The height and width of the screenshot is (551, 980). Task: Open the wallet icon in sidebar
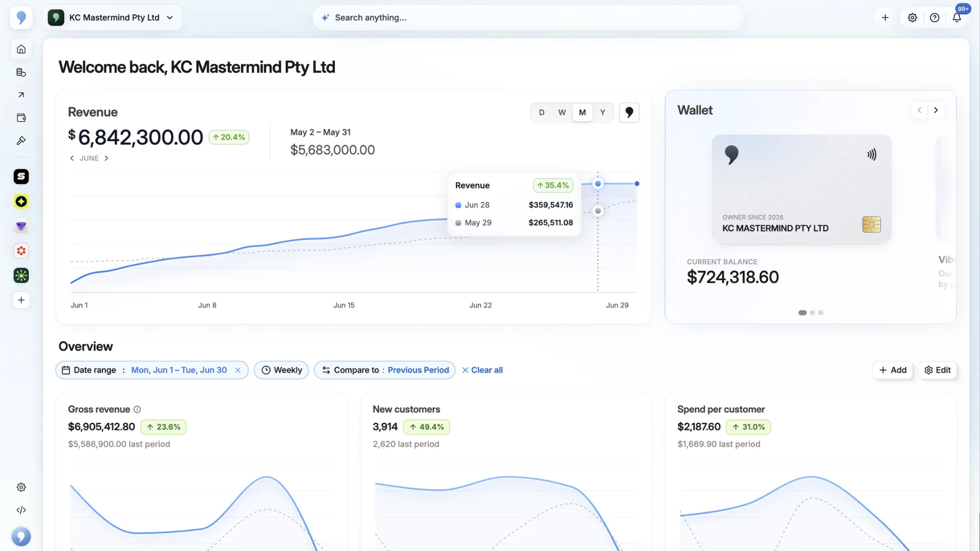(x=21, y=118)
